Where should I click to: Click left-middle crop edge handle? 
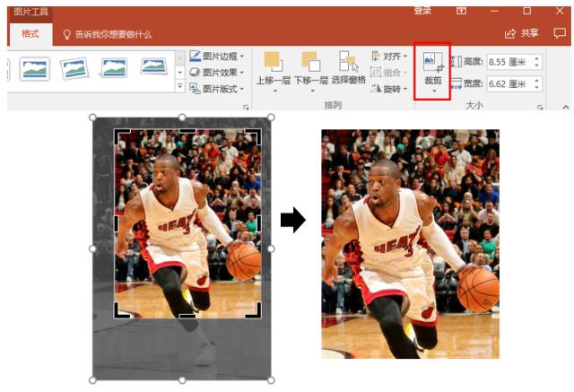click(117, 223)
